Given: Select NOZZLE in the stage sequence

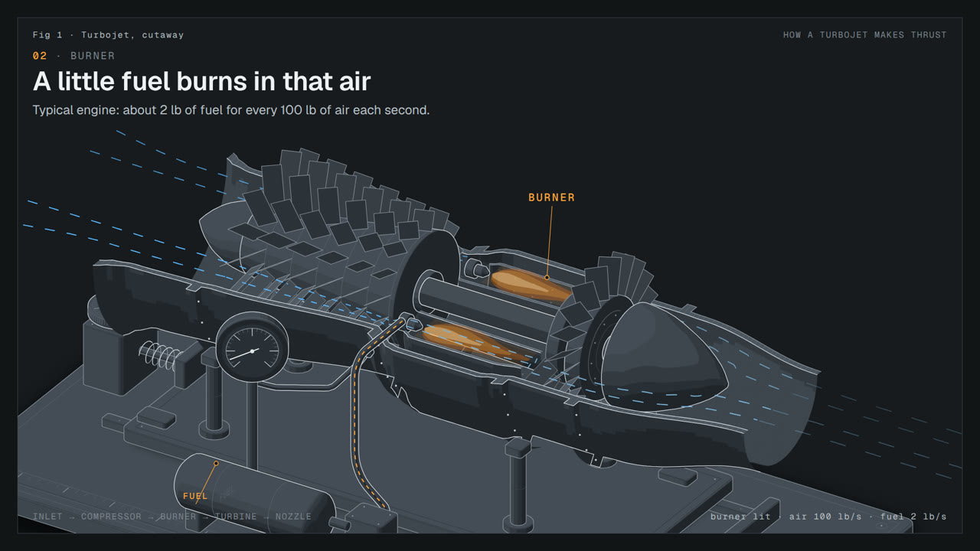Looking at the screenshot, I should (x=293, y=517).
